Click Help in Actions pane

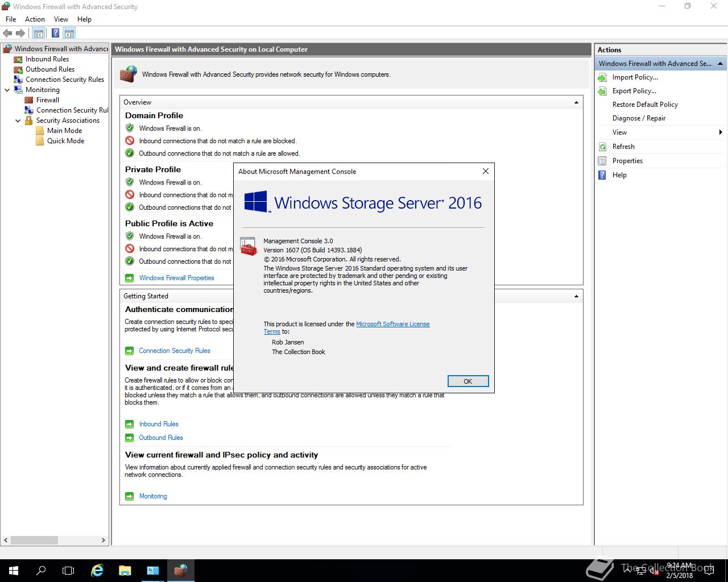point(619,175)
